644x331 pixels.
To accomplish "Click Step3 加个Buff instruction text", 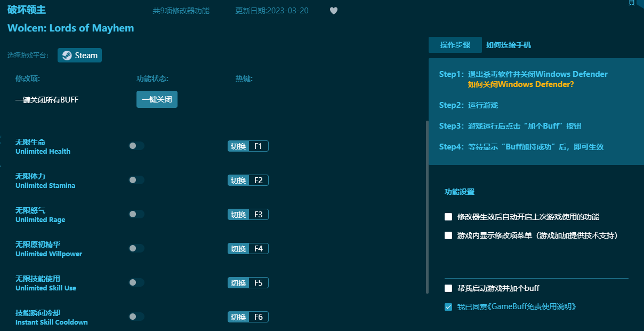I will [x=510, y=126].
